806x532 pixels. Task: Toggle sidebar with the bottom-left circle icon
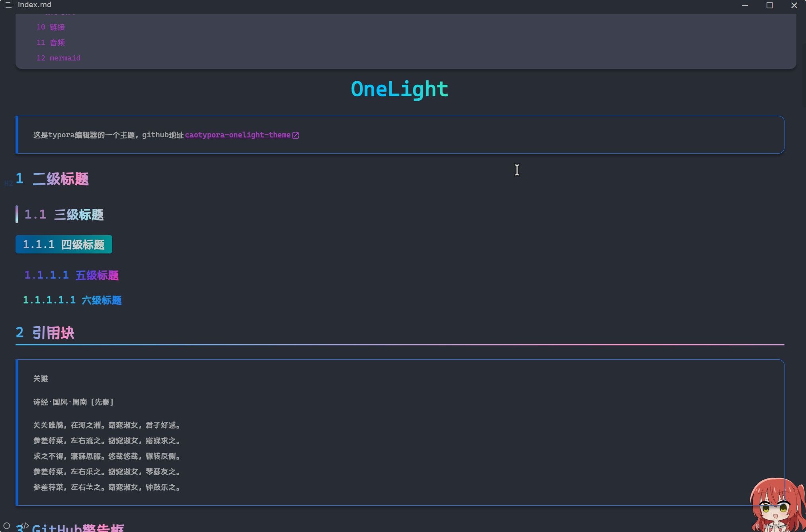7,525
